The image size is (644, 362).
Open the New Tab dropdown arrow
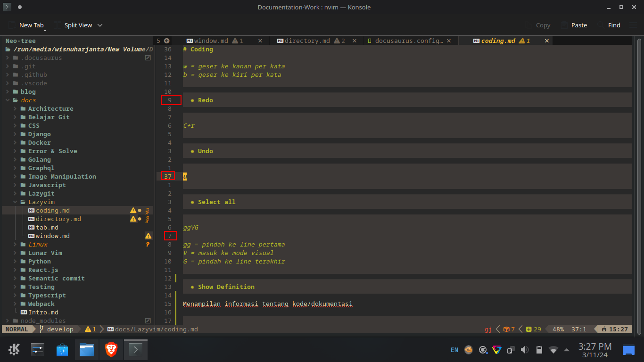[x=45, y=30]
